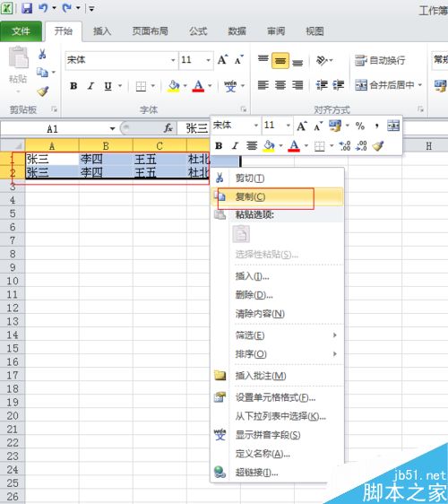Switch to the 审阅 Review tab
Viewport: 448px width, 504px height.
pos(276,31)
